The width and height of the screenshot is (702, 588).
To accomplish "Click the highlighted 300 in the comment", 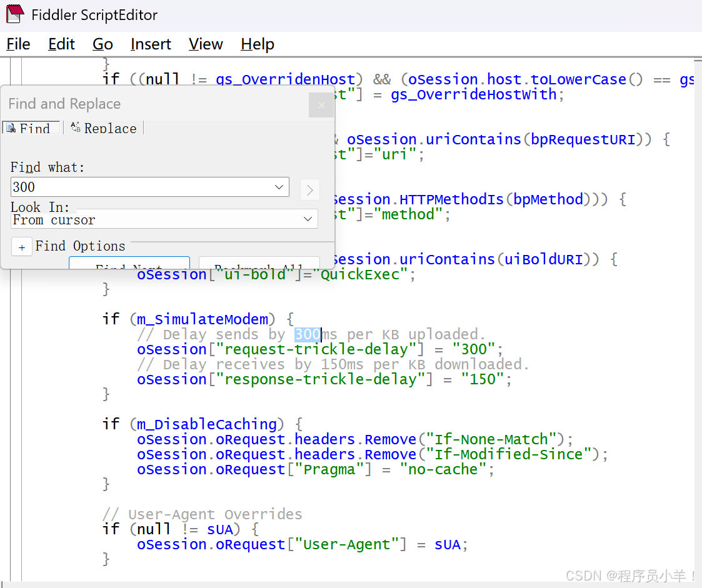I will point(308,334).
